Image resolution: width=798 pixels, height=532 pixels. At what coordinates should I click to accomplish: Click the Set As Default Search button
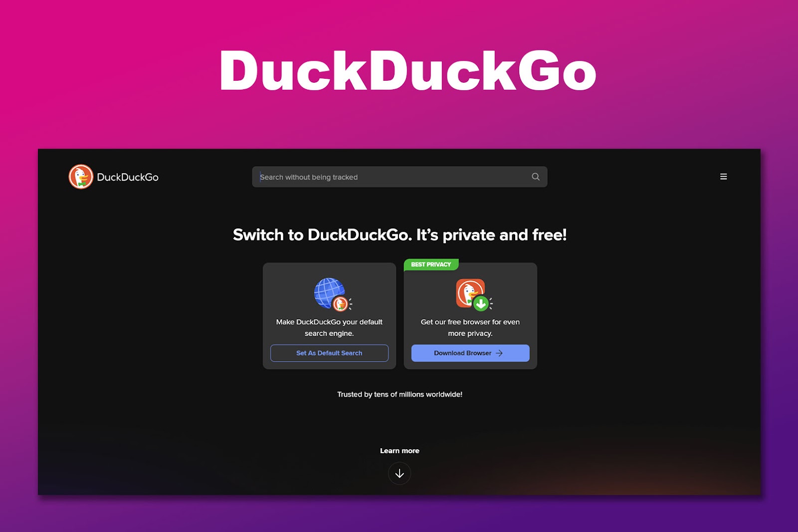pos(329,353)
